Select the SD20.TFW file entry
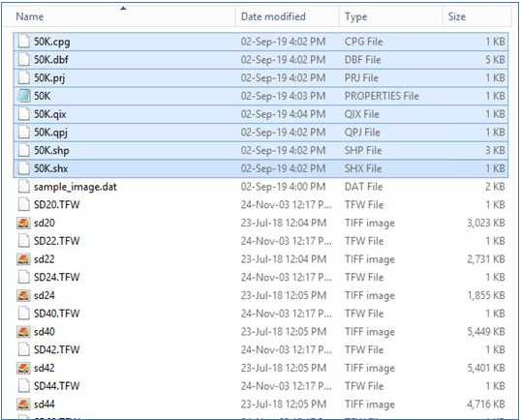Image resolution: width=521 pixels, height=420 pixels. pyautogui.click(x=57, y=204)
